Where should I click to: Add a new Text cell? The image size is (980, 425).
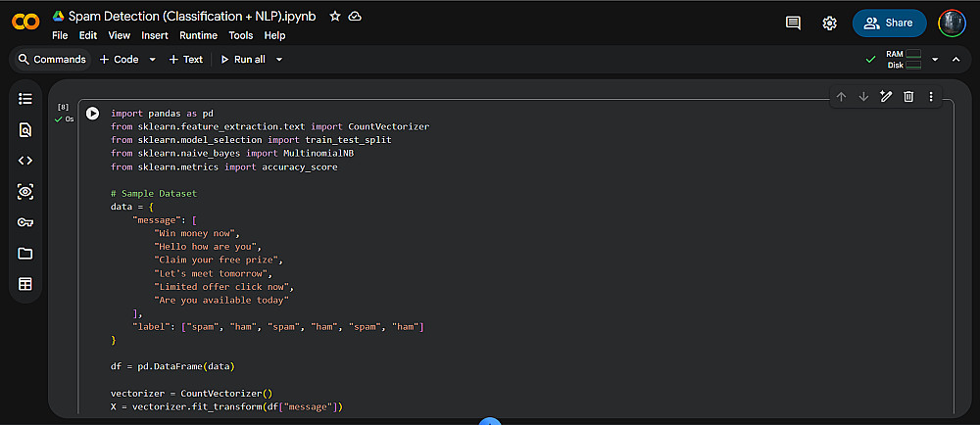(186, 60)
